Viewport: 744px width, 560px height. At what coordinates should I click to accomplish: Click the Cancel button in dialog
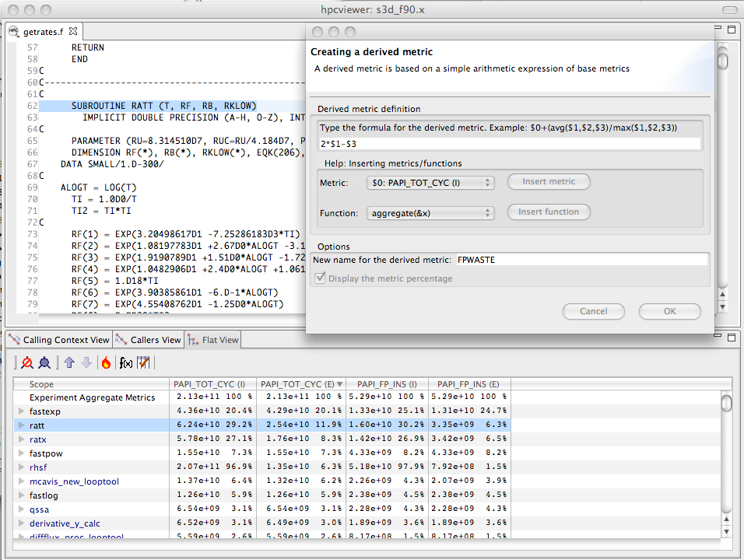pyautogui.click(x=593, y=311)
